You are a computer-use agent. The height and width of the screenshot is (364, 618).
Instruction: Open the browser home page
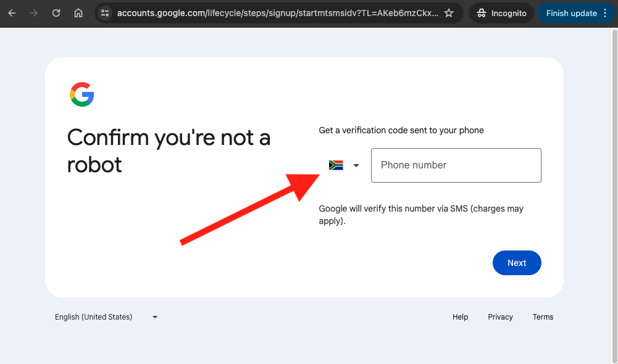[78, 13]
